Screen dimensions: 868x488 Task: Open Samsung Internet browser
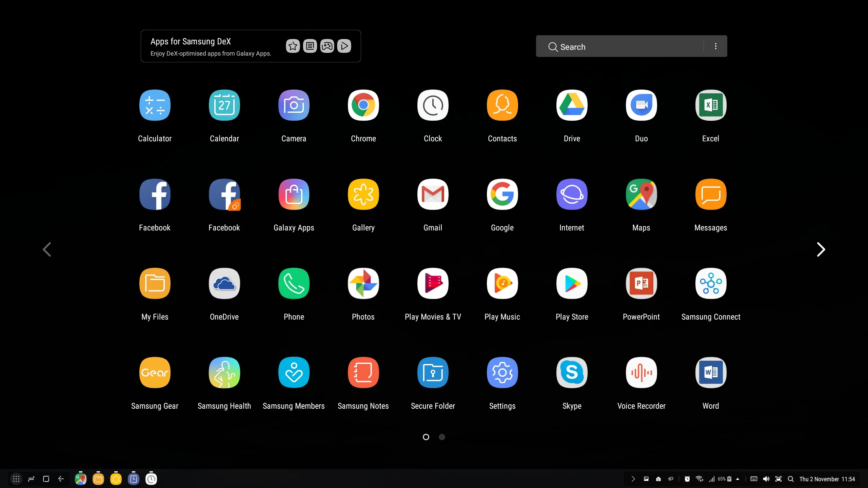click(x=572, y=194)
